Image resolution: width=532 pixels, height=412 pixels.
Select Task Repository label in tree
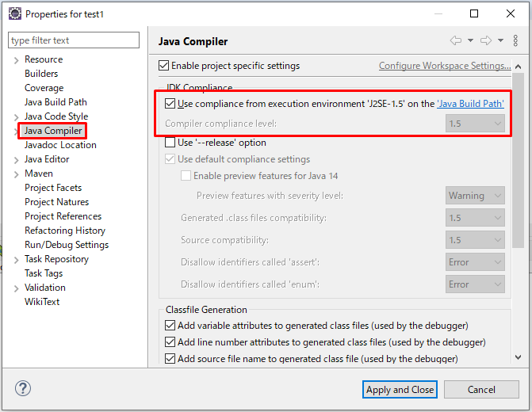tap(56, 259)
